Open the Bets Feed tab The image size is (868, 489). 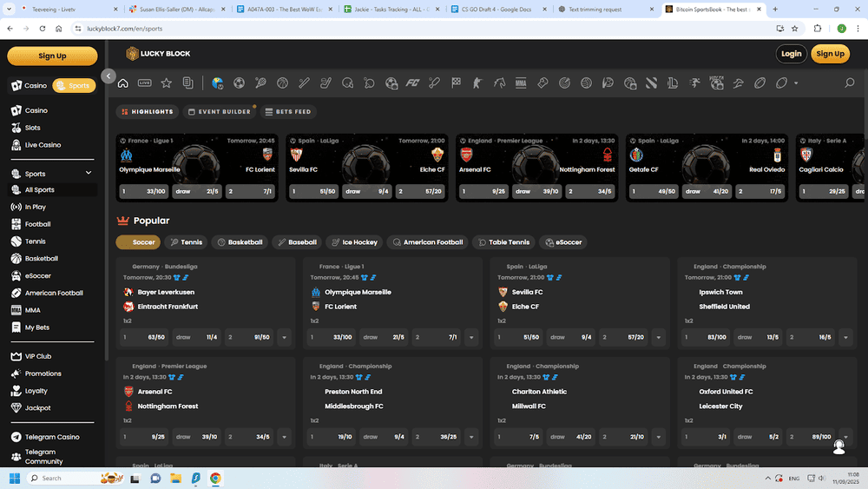point(290,112)
